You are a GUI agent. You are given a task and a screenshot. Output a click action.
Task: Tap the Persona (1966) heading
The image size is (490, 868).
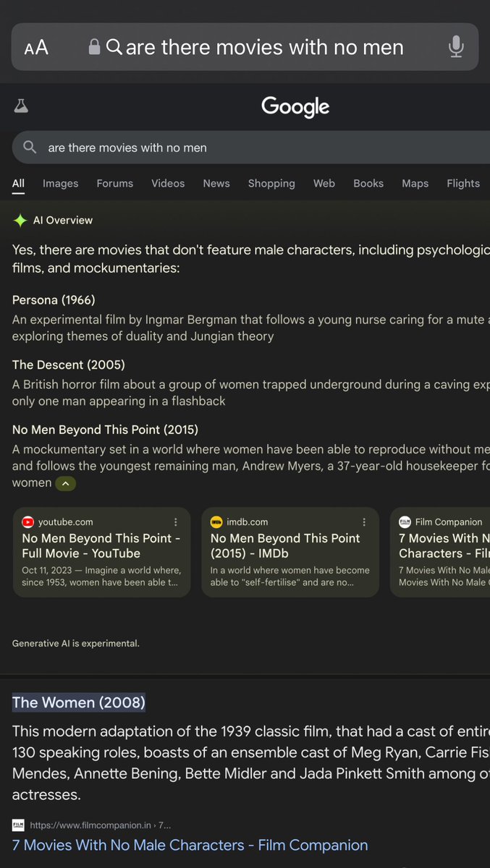[54, 300]
